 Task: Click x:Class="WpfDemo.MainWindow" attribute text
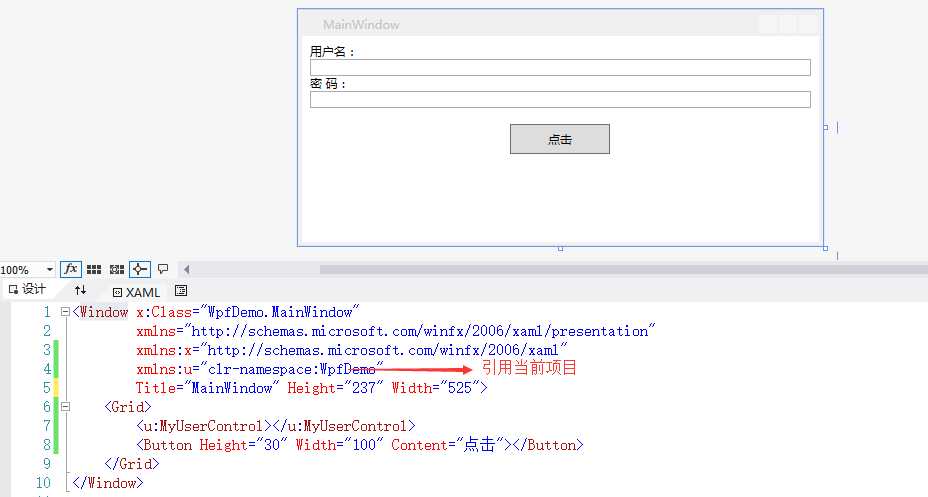pos(247,312)
